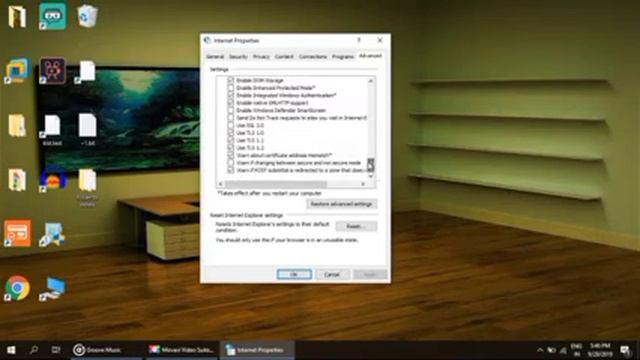Click Restore advanced settings button
Image resolution: width=640 pixels, height=360 pixels.
[342, 204]
